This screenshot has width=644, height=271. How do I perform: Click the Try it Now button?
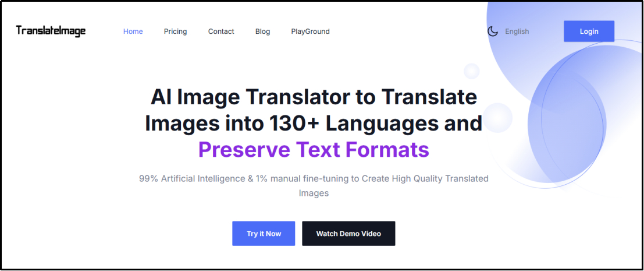click(x=264, y=234)
